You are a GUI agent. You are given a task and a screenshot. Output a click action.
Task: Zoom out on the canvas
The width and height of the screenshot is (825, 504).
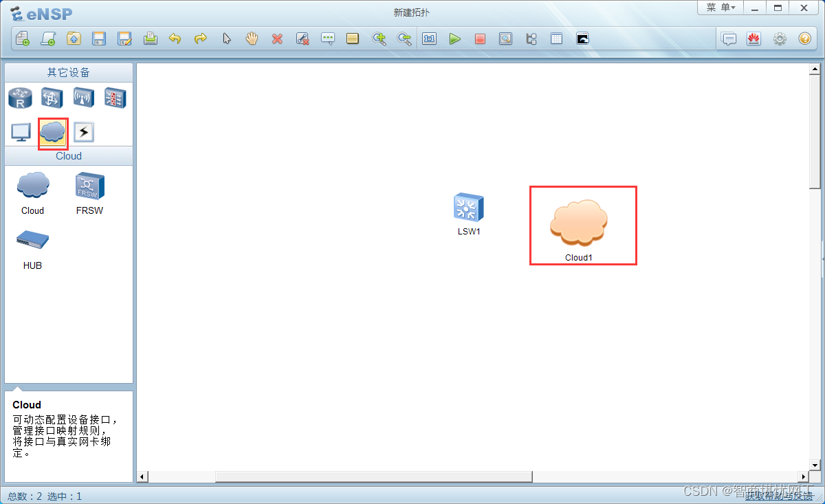click(404, 39)
